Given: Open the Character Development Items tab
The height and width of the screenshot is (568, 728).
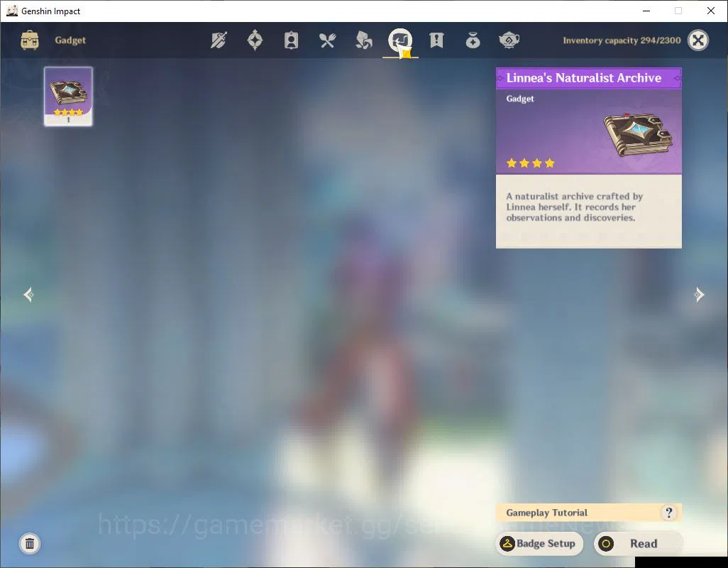Looking at the screenshot, I should tap(291, 40).
